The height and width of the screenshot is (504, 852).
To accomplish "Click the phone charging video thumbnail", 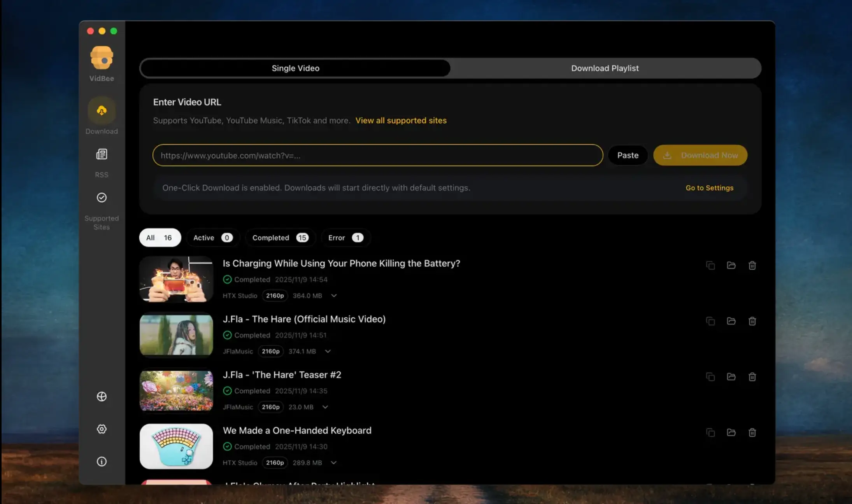I will coord(176,279).
